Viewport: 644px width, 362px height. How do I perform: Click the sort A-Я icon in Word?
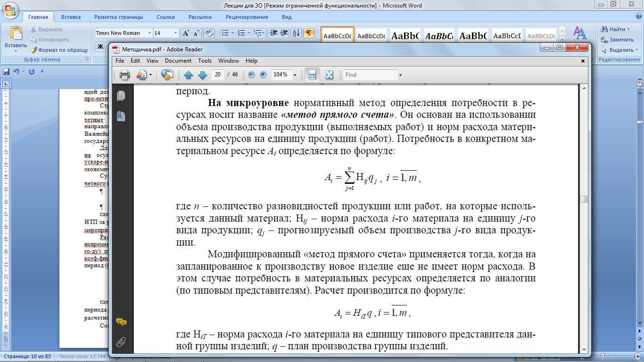click(x=296, y=33)
